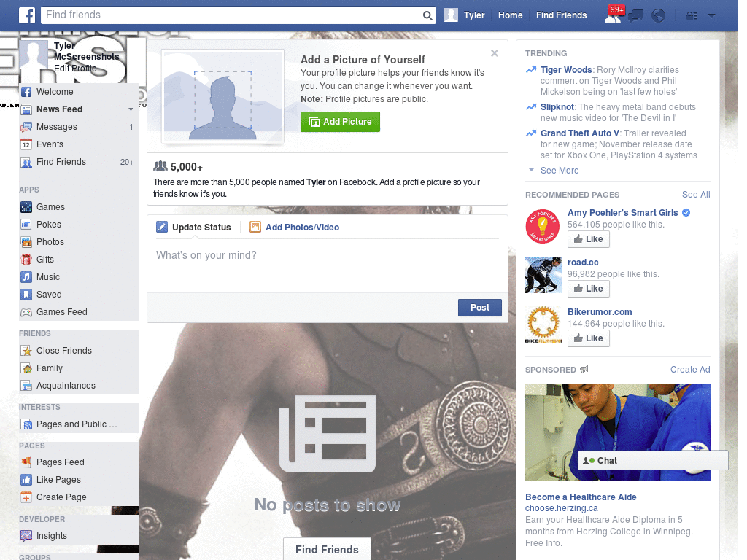
Task: Click the Music icon
Action: pyautogui.click(x=26, y=276)
